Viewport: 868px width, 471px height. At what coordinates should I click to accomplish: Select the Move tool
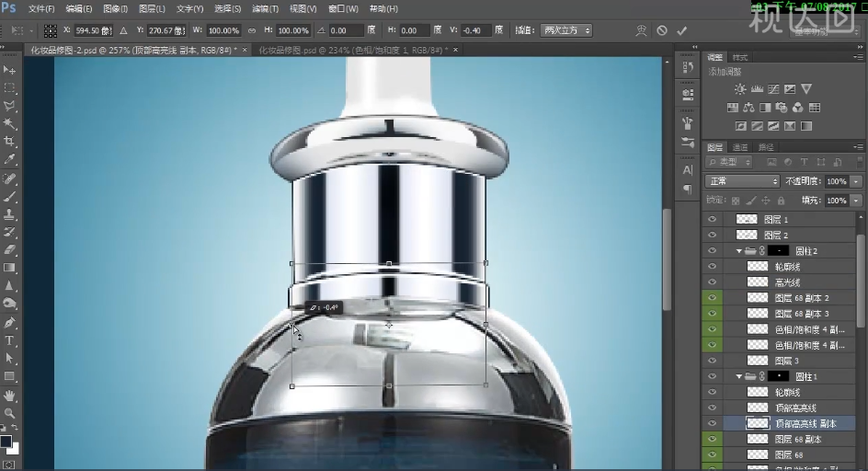pos(9,70)
